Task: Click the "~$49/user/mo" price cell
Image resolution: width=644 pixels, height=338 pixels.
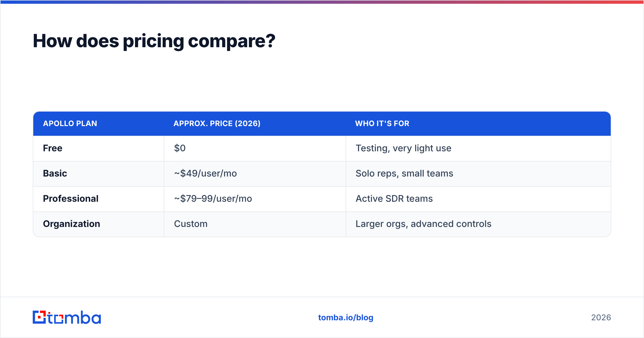Action: pos(255,174)
